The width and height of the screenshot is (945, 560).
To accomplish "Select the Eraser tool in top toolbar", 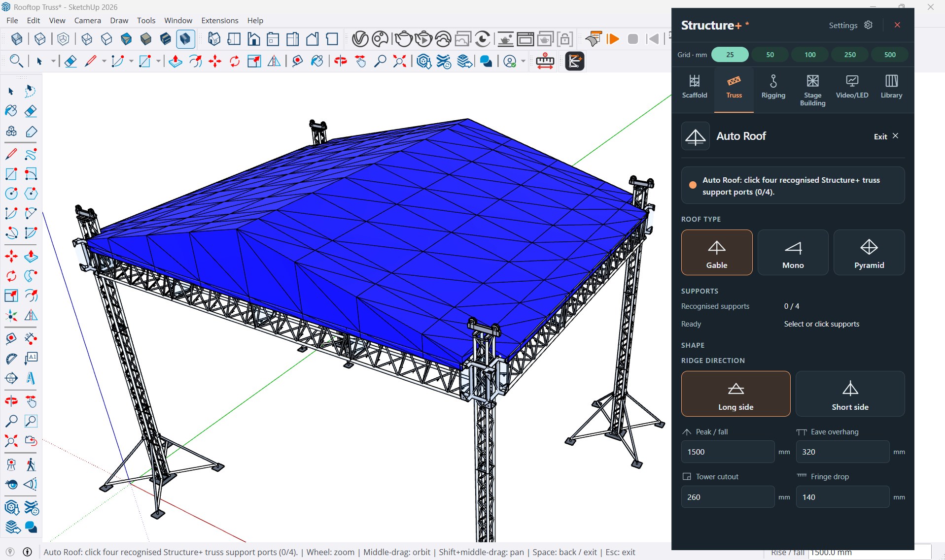I will point(70,61).
